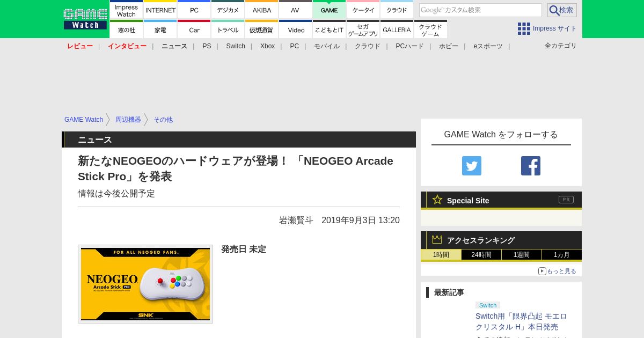The image size is (644, 338).
Task: Click the 岩瀬賢斗 author name
Action: tap(296, 221)
